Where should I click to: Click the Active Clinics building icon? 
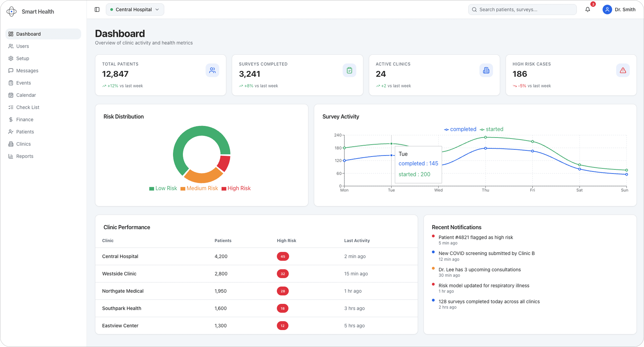point(486,70)
